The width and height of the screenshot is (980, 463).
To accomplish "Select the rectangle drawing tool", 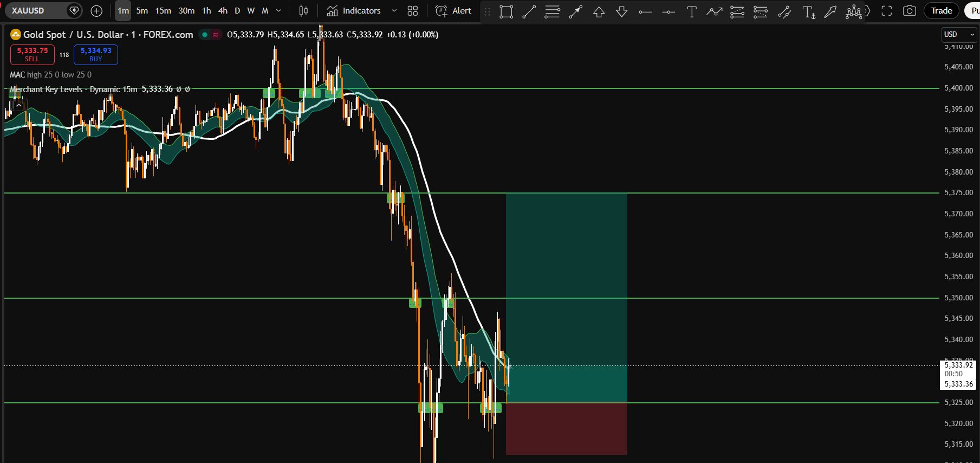I will [x=506, y=11].
